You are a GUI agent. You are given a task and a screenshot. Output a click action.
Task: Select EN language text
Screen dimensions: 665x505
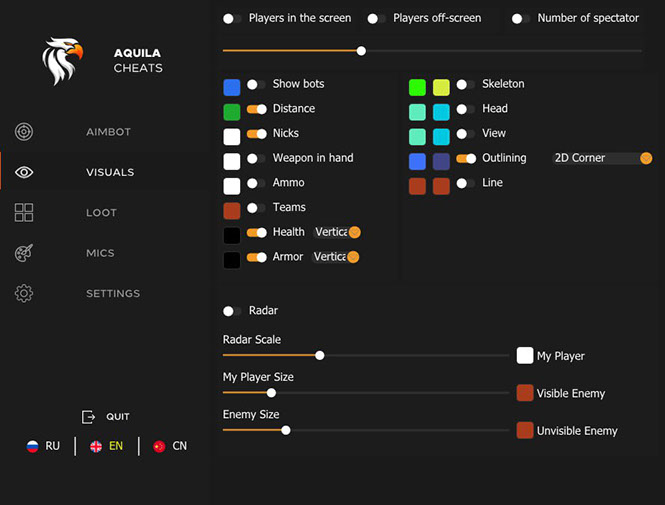pyautogui.click(x=116, y=446)
